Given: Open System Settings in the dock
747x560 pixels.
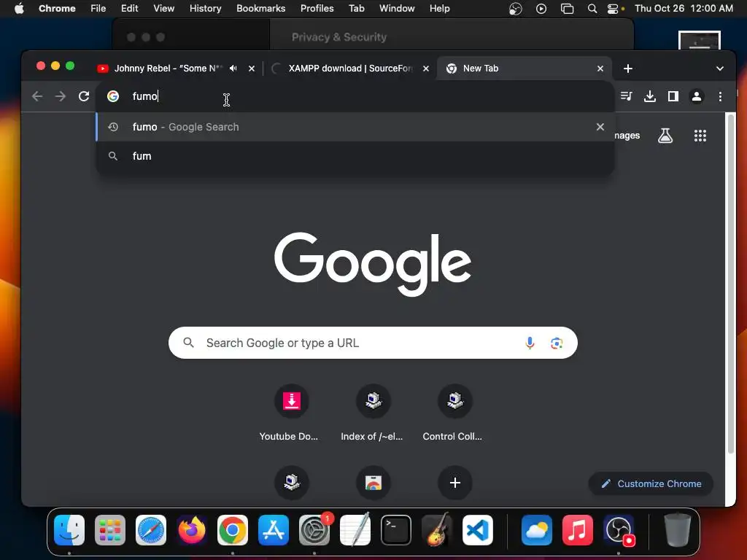Looking at the screenshot, I should tap(314, 530).
